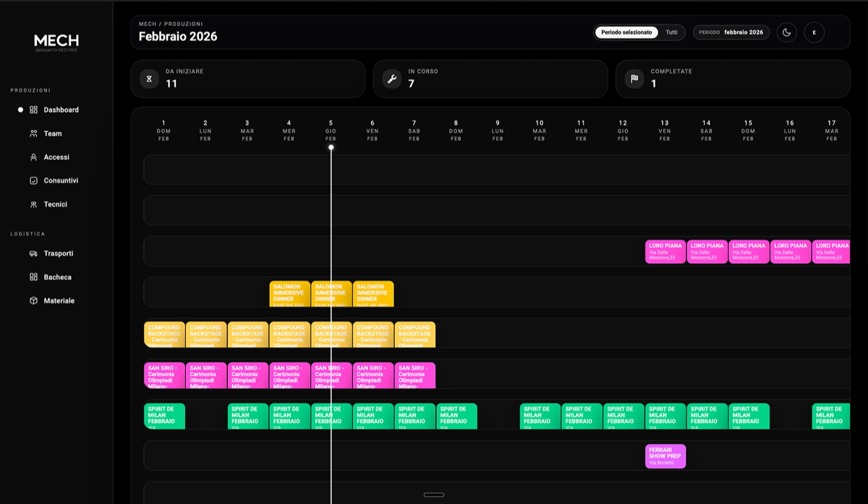Open the Completate flag card

coord(733,79)
